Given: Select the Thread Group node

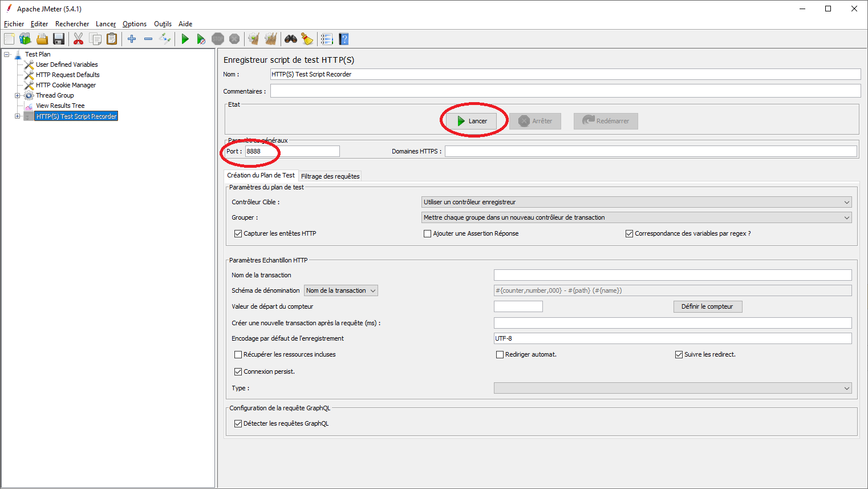Looking at the screenshot, I should coord(55,95).
